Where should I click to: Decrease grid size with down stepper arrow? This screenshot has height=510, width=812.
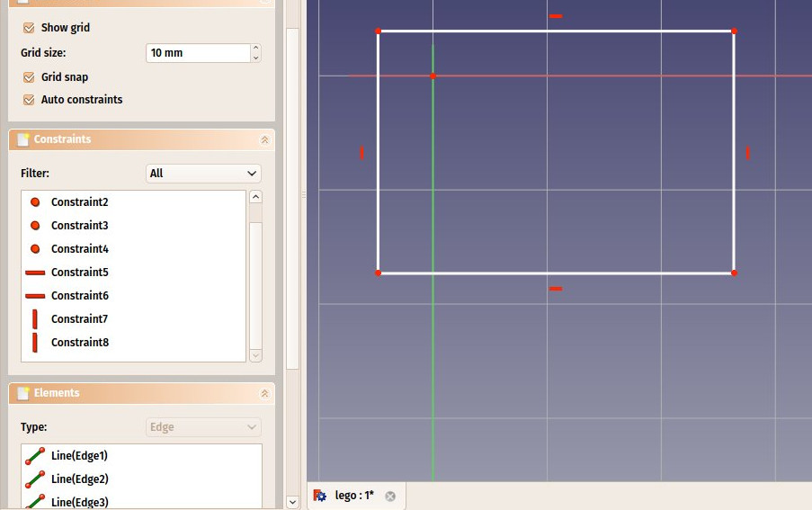click(255, 58)
